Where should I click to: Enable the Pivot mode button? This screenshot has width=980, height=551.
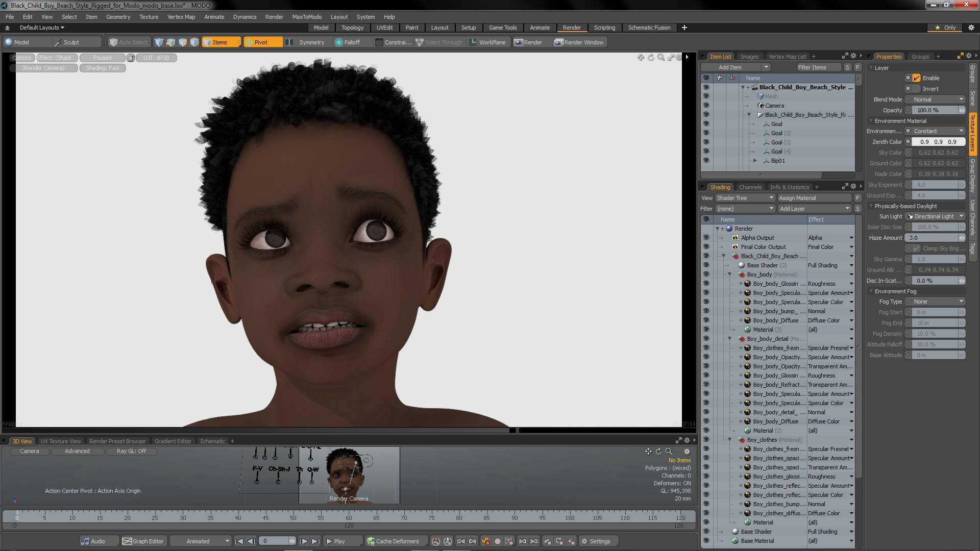click(x=262, y=42)
